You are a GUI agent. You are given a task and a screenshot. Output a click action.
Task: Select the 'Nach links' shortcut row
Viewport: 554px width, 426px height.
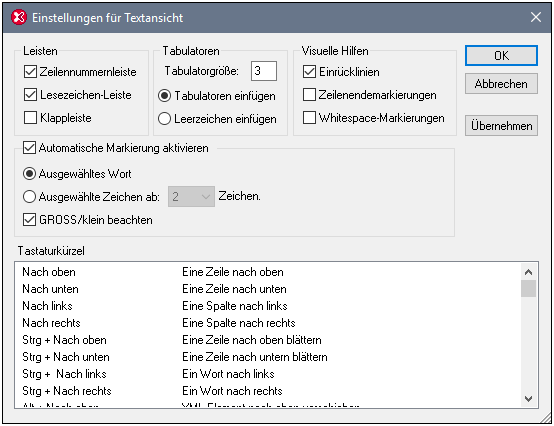[268, 306]
